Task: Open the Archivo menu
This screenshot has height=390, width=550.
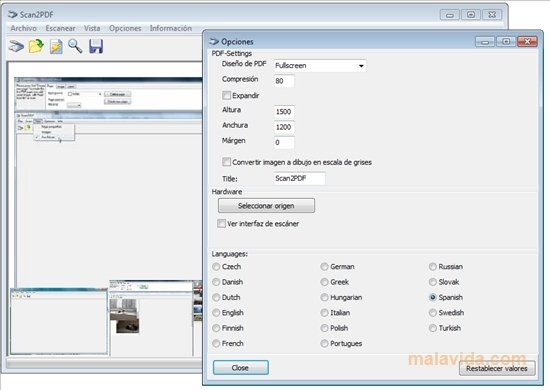Action: 24,28
